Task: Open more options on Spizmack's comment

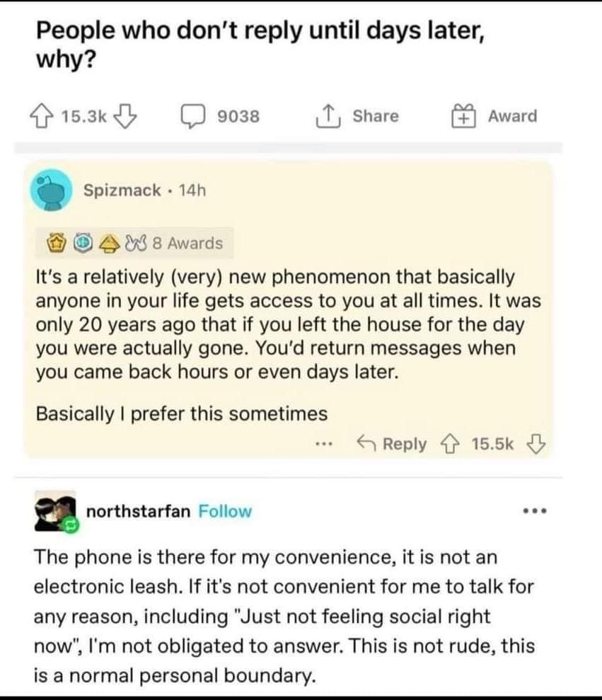Action: tap(323, 445)
